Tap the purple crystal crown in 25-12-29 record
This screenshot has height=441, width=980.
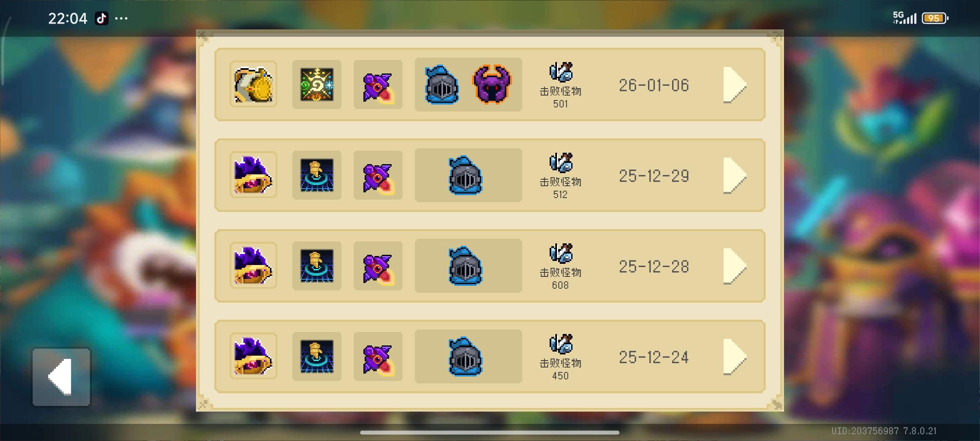(x=253, y=175)
